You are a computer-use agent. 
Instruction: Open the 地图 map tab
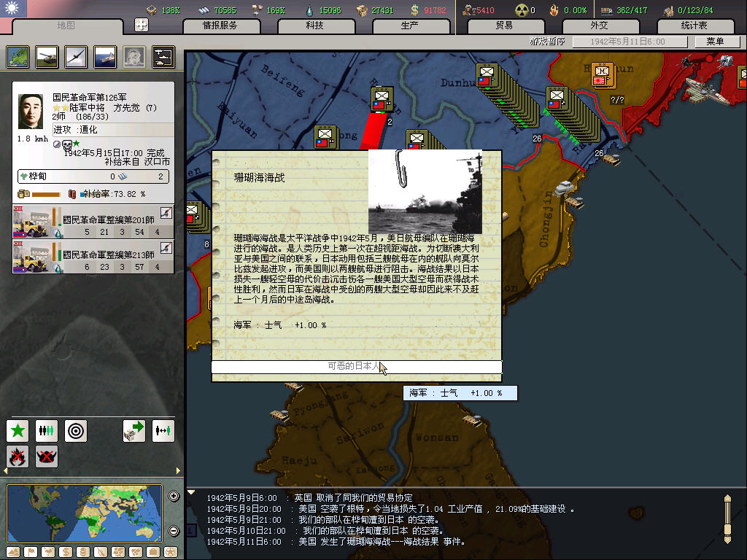pos(66,26)
